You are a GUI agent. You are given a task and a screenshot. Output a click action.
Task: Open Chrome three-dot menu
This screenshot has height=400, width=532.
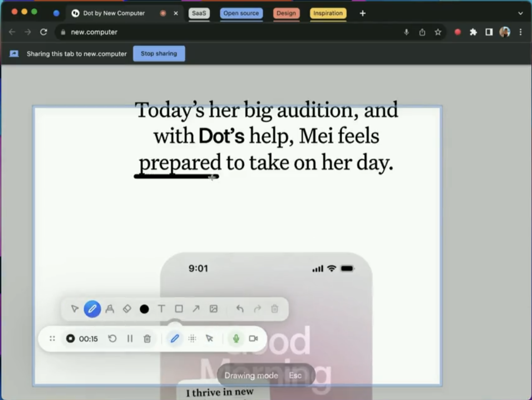point(521,32)
